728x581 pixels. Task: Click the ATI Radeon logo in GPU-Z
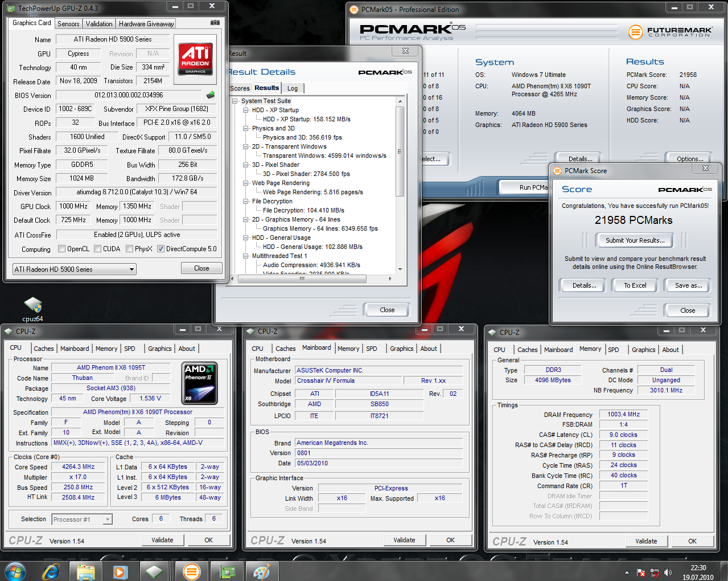pyautogui.click(x=195, y=59)
